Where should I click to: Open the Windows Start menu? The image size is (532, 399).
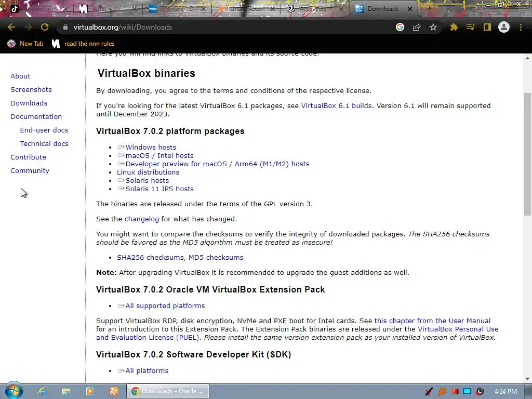14,391
